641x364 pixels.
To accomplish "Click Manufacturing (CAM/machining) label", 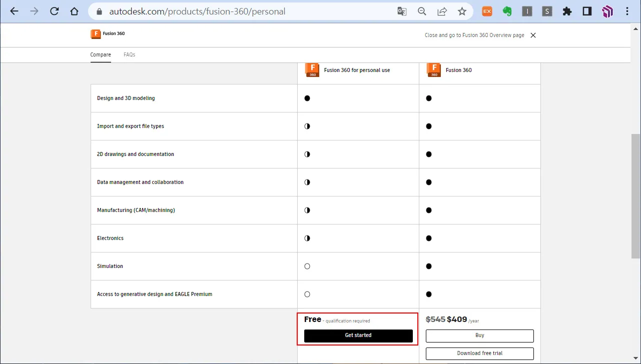I will (136, 210).
